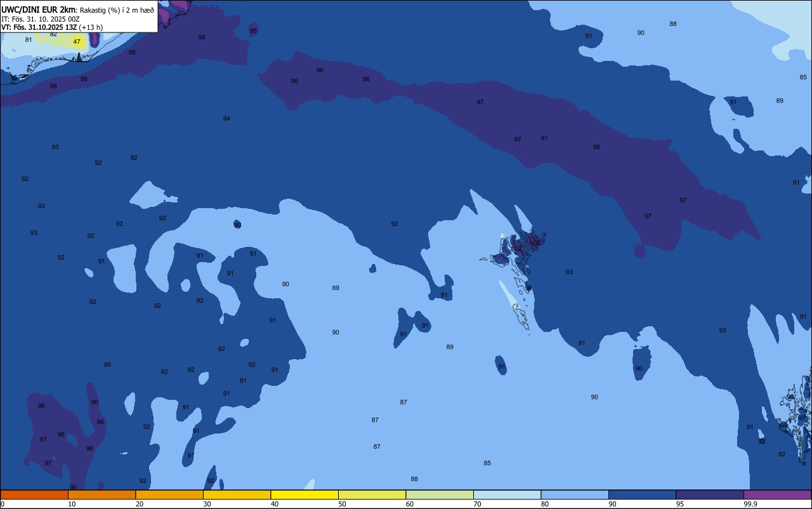812x509 pixels.
Task: Click the 0–10 dark orange legend swatch
Action: (x=34, y=494)
